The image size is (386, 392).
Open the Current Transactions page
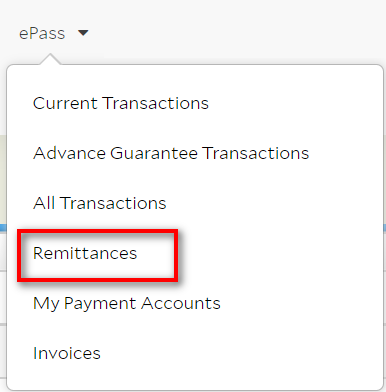click(x=121, y=103)
